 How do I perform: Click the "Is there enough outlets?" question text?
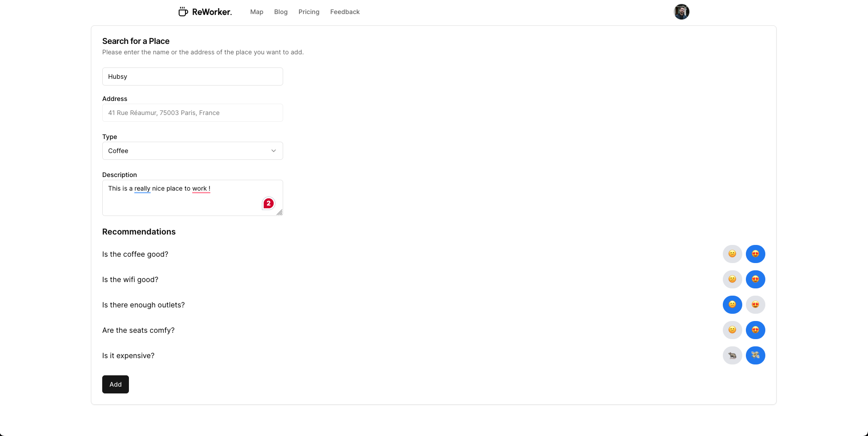[143, 305]
